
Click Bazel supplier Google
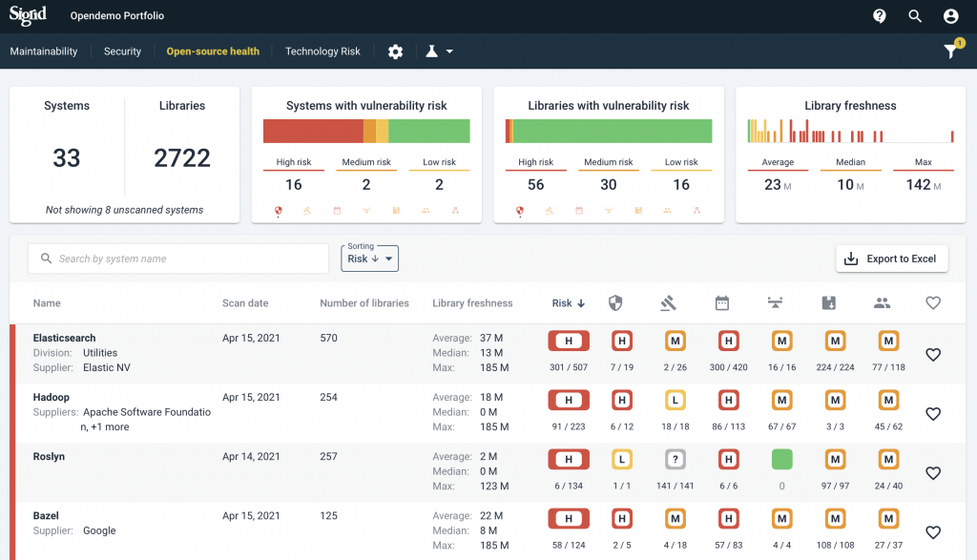click(99, 530)
